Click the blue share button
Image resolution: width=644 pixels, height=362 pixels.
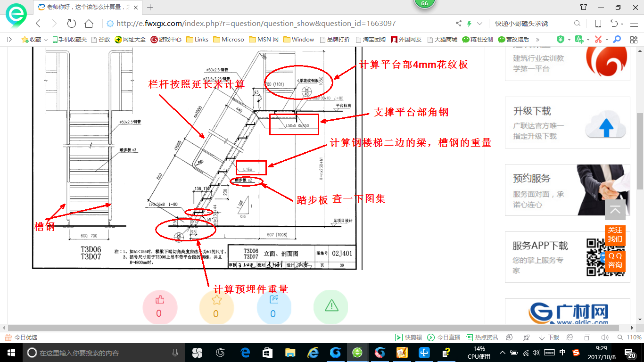click(274, 307)
